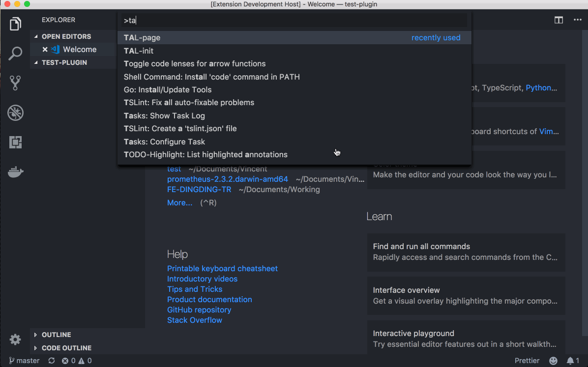Open recent prometheus-2.3.2.darwin-amd64 project

coord(228,179)
